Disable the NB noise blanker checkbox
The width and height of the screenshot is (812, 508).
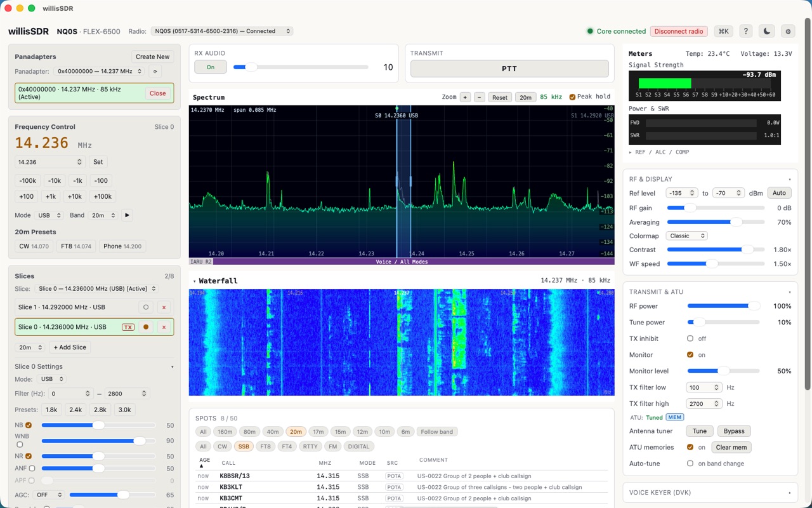[29, 425]
